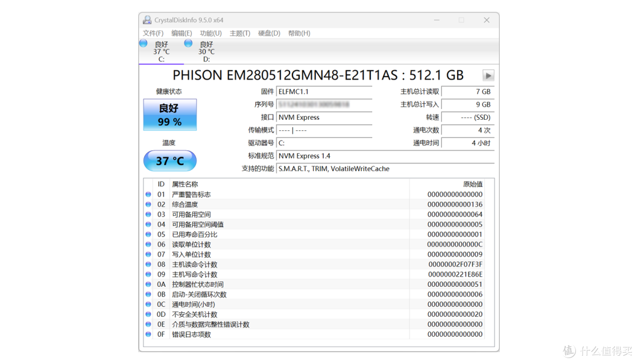Select the attribute name 综合温度

(185, 204)
